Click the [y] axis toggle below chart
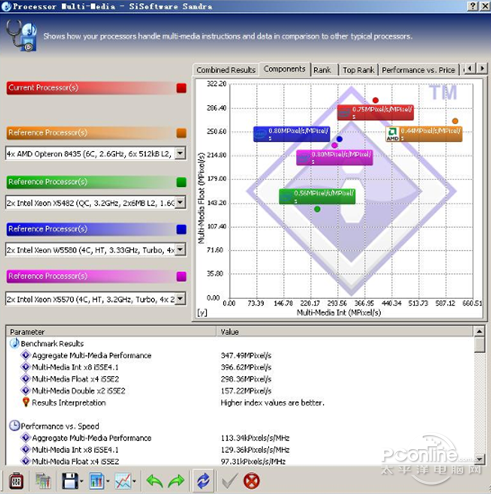This screenshot has height=495, width=491. click(202, 313)
